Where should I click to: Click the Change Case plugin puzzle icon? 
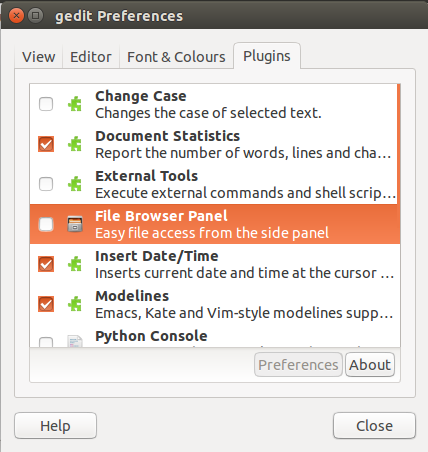click(75, 104)
